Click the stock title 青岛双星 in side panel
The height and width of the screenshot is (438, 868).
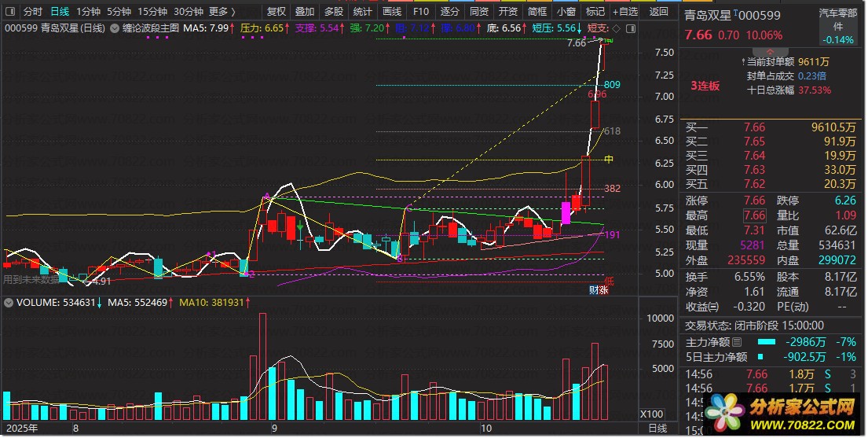[708, 15]
